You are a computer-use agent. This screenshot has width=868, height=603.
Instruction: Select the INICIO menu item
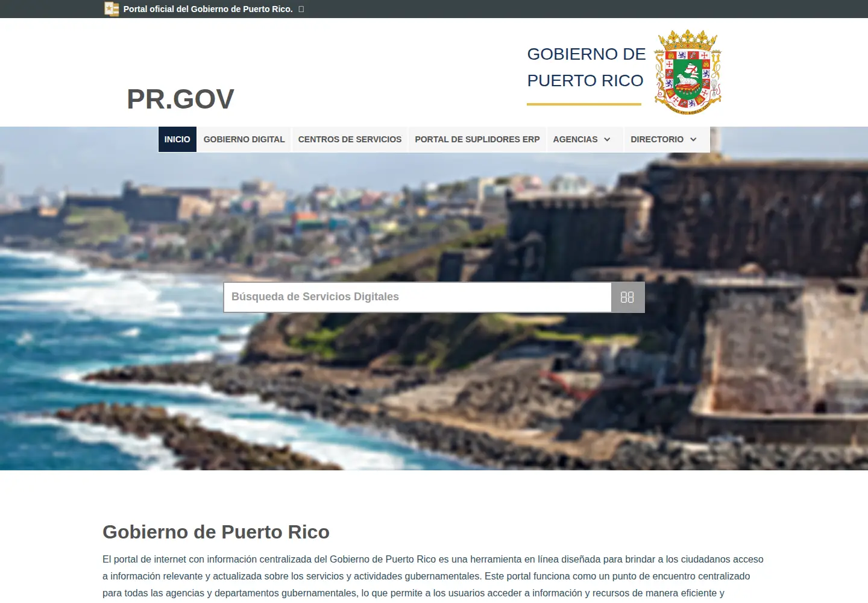(x=177, y=139)
